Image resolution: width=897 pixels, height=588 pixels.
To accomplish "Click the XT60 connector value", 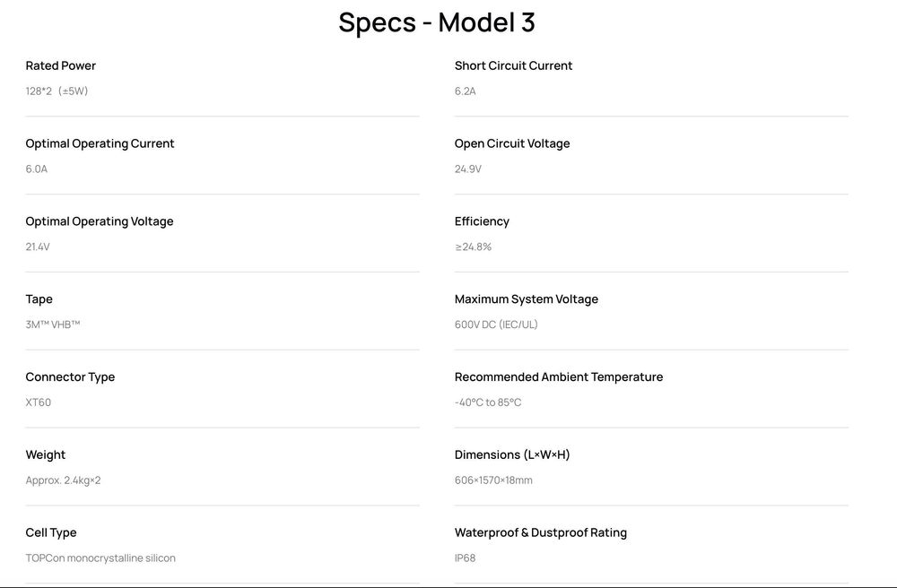I will click(x=39, y=402).
